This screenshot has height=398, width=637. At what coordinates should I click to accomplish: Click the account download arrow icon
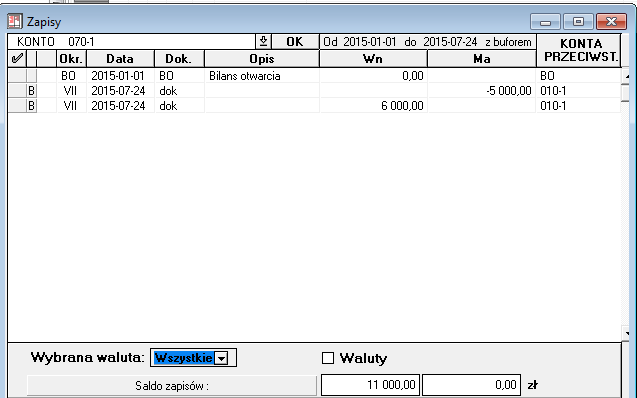tap(263, 41)
